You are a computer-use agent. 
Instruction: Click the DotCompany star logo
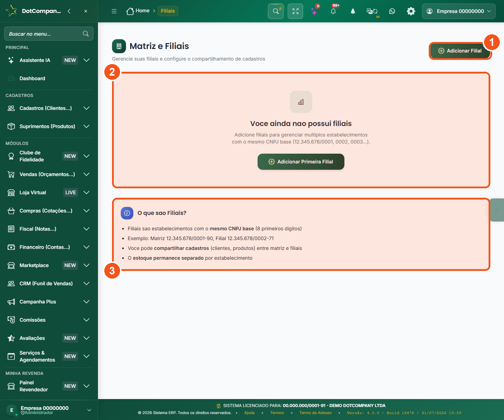click(11, 11)
